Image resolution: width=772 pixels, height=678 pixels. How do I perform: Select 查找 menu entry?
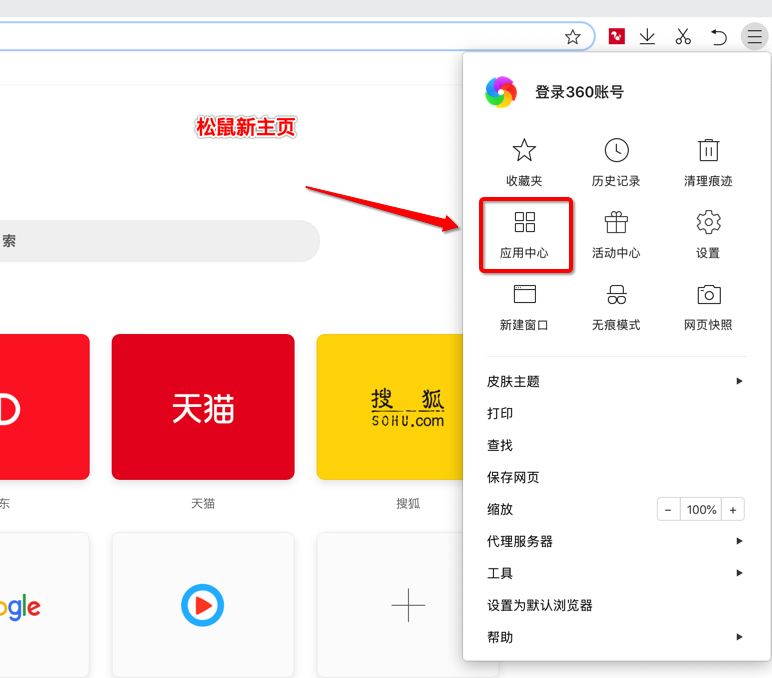tap(616, 445)
